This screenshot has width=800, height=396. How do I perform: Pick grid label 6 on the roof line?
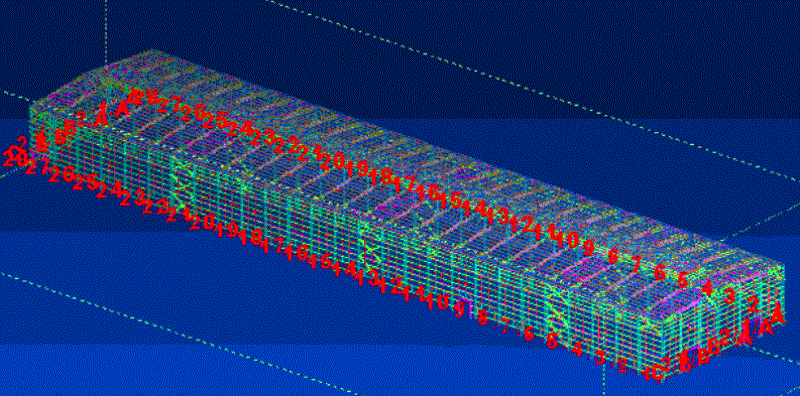point(660,273)
